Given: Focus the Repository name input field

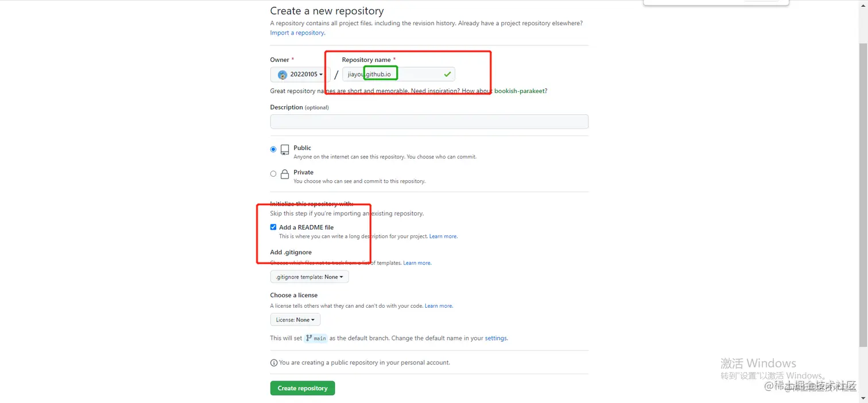Looking at the screenshot, I should click(398, 74).
